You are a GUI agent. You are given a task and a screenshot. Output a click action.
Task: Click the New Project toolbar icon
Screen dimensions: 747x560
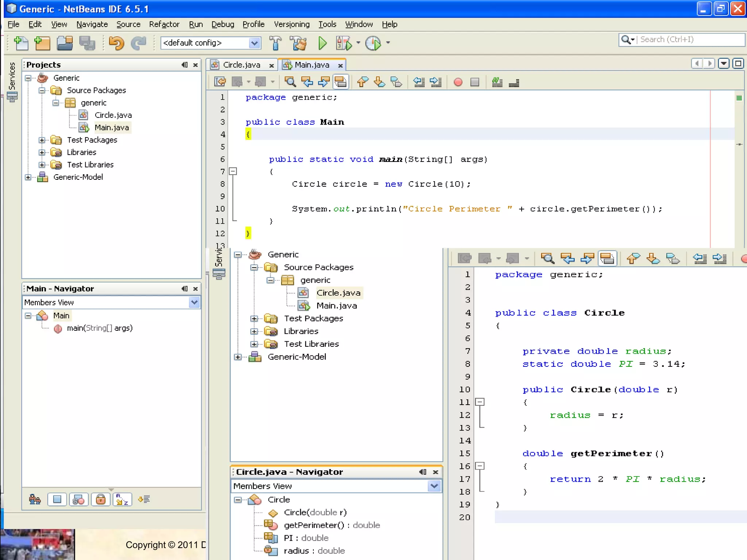pos(42,43)
